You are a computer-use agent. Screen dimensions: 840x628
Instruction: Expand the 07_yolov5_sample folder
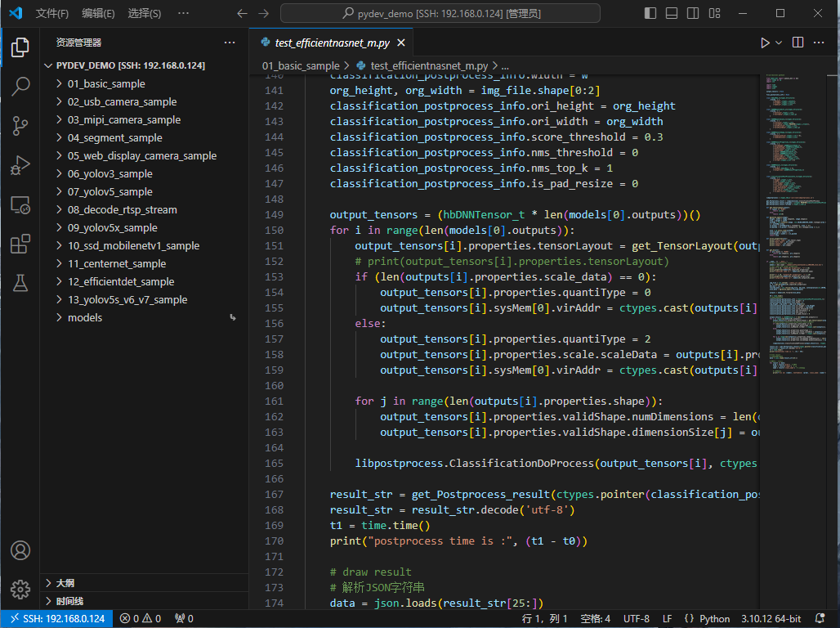pyautogui.click(x=109, y=191)
